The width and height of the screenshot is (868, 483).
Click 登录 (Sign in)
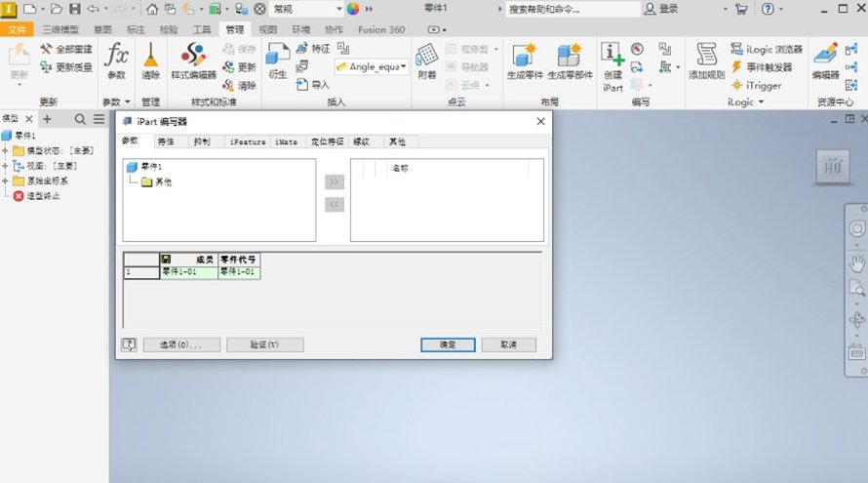point(661,9)
